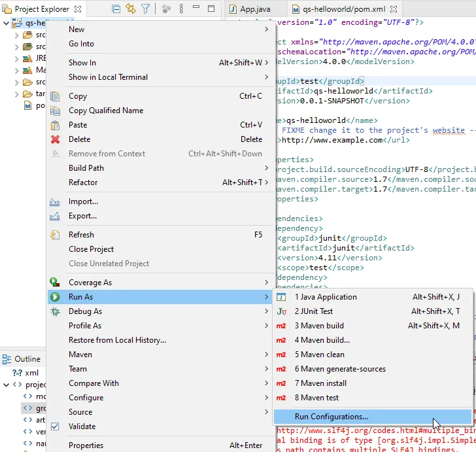Click Focus on Active Task icon
Viewport: 476px width, 452px height.
[x=166, y=9]
